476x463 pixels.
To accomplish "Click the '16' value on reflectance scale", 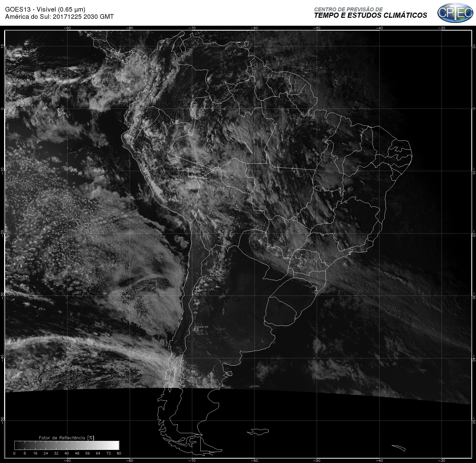I will coord(35,453).
